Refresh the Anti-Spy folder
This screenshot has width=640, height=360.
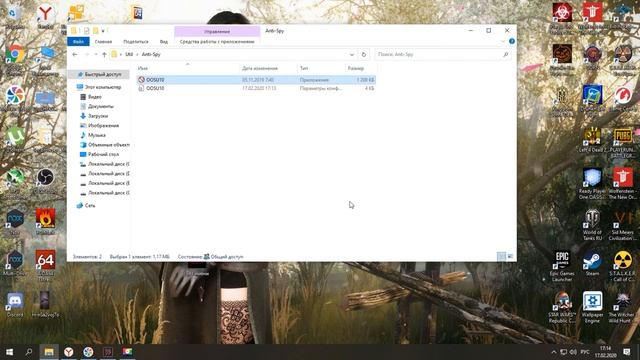tap(364, 54)
